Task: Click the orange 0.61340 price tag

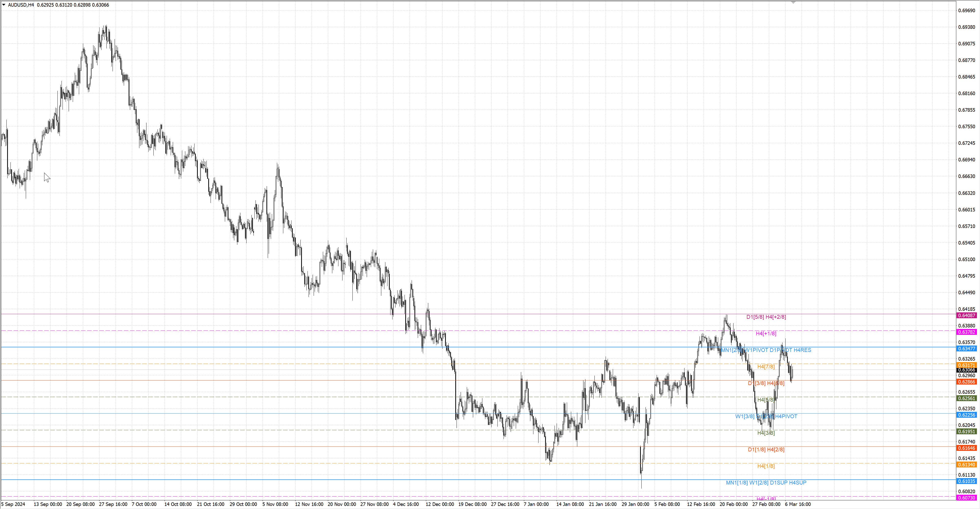Action: 966,465
